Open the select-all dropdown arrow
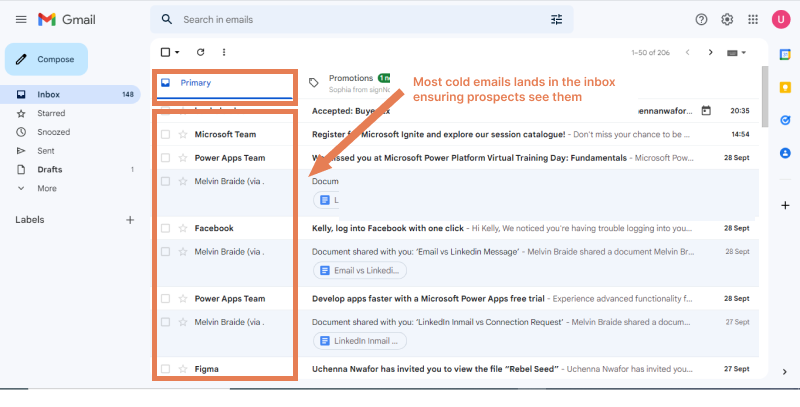800x407 pixels. pos(177,52)
